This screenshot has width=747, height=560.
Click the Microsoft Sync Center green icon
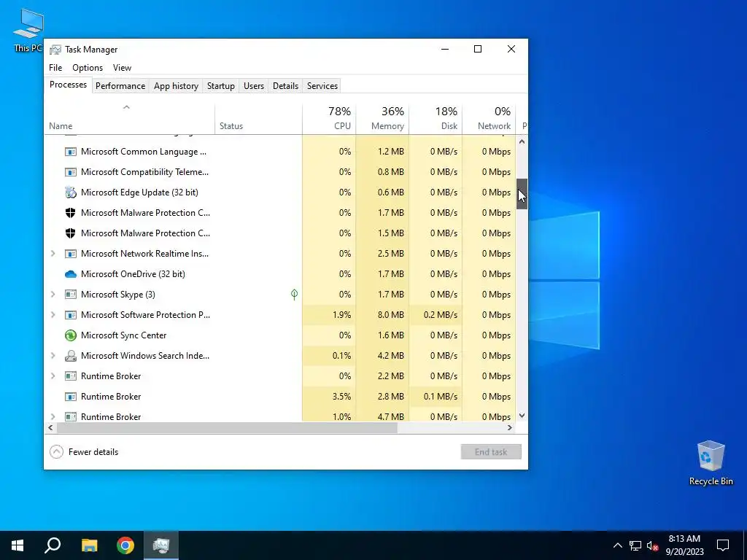(x=71, y=335)
